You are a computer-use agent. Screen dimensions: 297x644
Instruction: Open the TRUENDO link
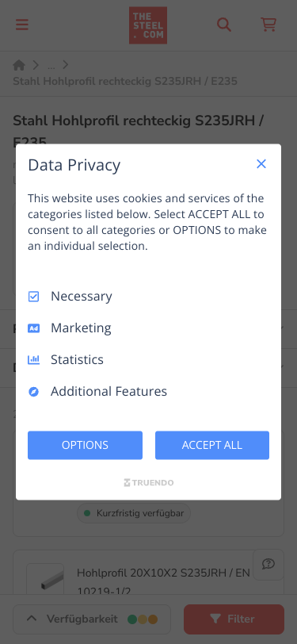(149, 482)
